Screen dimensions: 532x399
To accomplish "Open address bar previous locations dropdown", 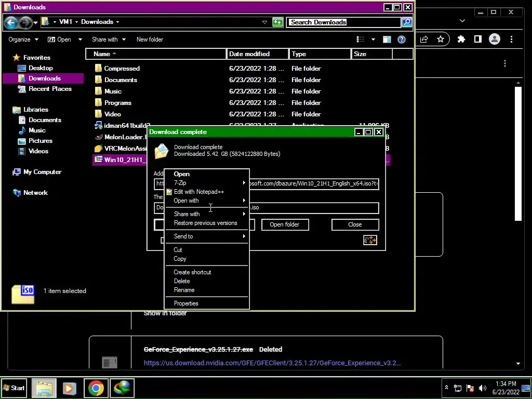I will click(264, 22).
